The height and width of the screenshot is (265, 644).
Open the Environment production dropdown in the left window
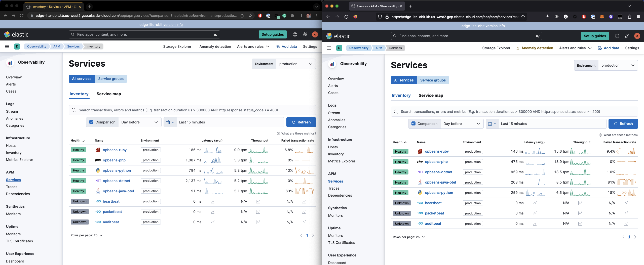[296, 64]
